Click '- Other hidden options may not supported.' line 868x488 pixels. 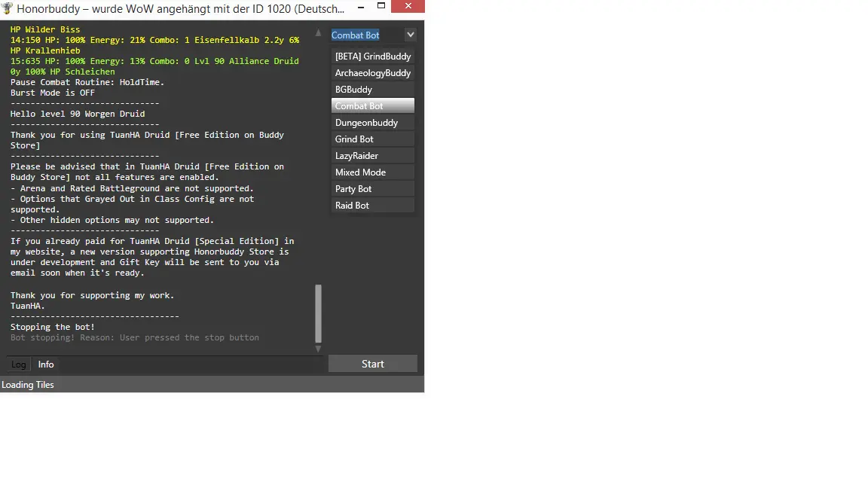pyautogui.click(x=112, y=220)
